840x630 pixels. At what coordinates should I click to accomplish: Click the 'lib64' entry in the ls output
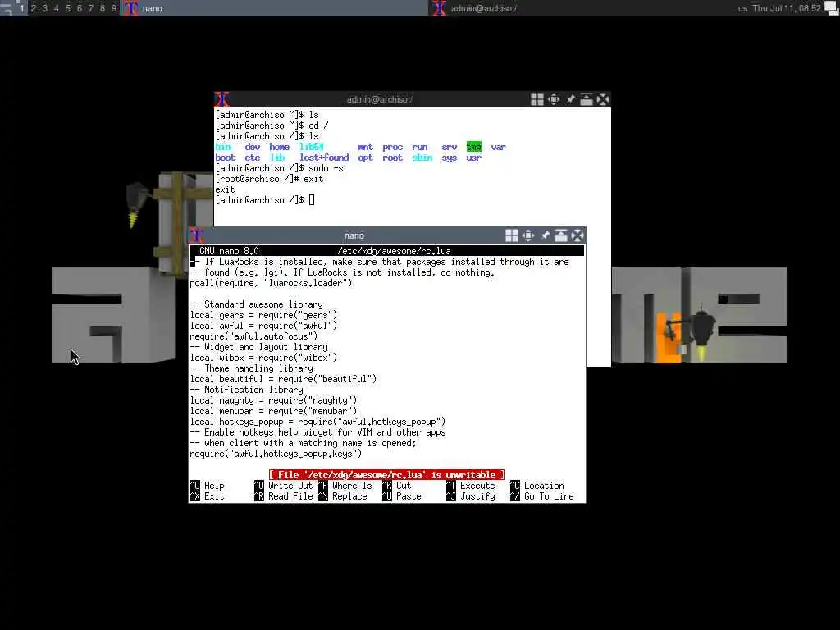click(311, 147)
